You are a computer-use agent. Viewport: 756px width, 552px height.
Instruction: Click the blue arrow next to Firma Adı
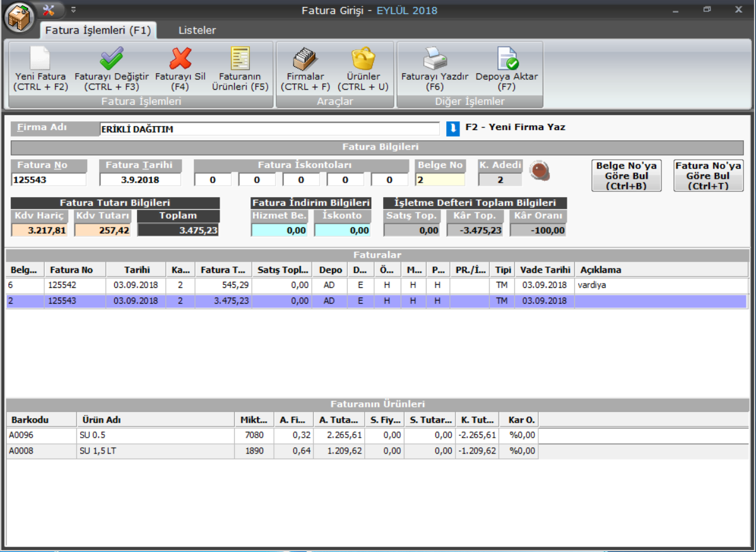click(x=452, y=128)
